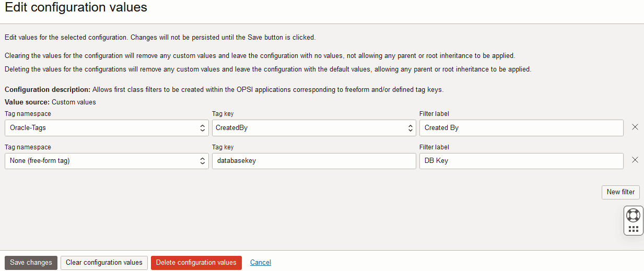Open the Oracle-Tags namespace dropdown

pos(107,128)
